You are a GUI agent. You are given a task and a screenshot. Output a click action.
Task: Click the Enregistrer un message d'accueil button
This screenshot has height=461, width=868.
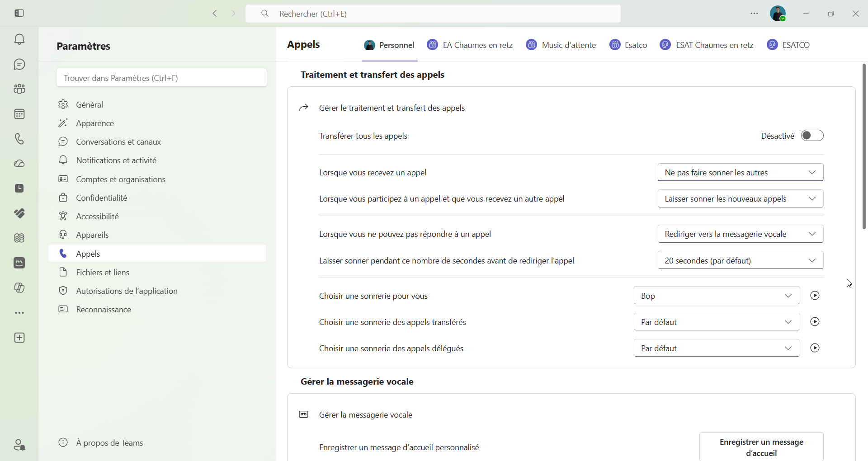point(761,447)
